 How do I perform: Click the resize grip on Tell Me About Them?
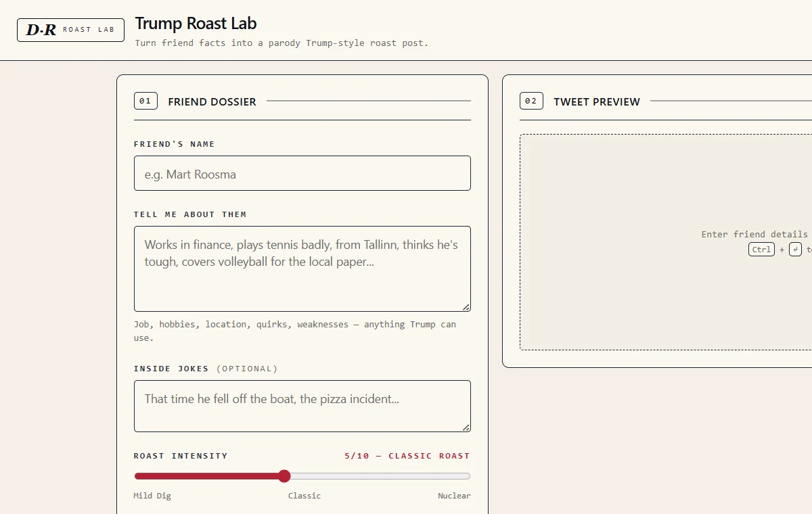[x=466, y=307]
